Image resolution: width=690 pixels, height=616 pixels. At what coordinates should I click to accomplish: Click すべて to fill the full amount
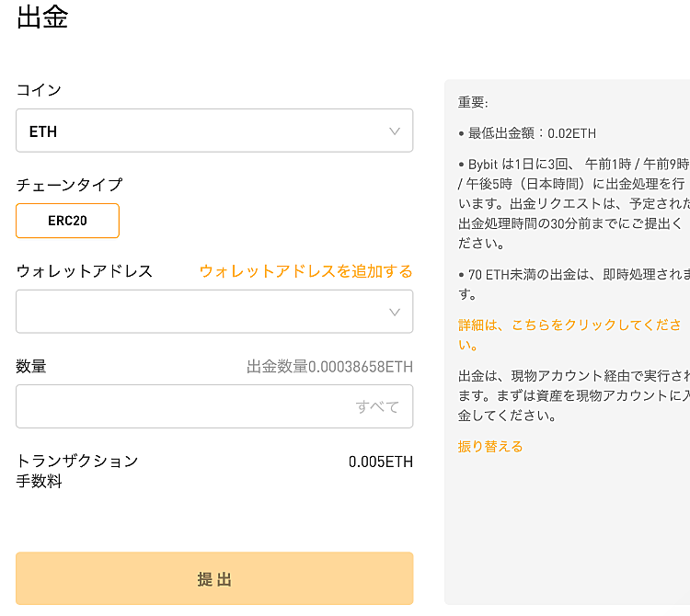377,406
